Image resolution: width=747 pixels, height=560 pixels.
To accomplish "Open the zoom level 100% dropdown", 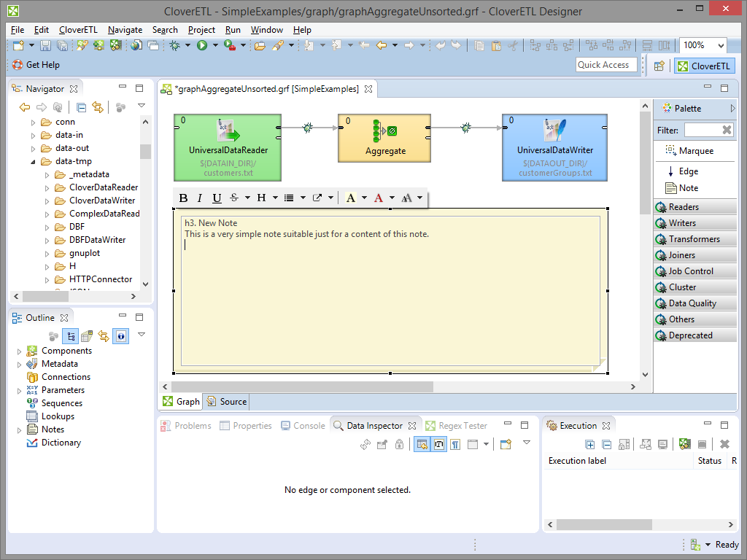I will 720,45.
